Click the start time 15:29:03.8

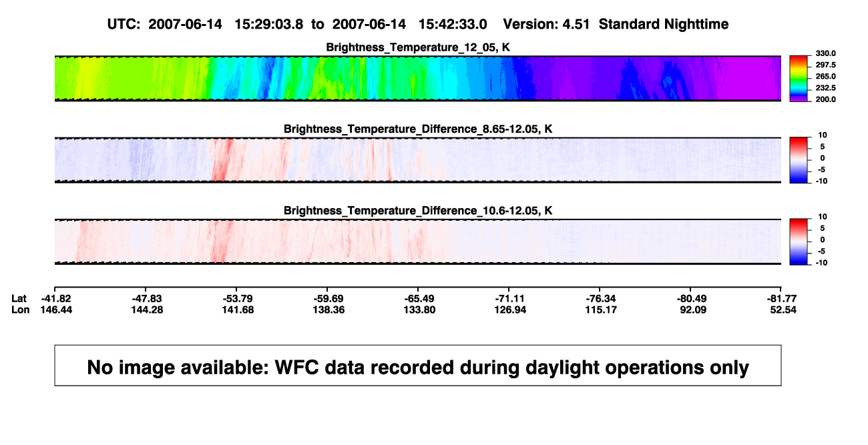(268, 24)
